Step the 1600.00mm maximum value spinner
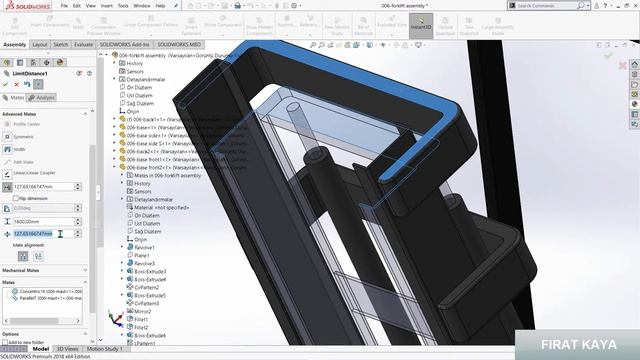Screen dimensions: 640x360 tap(78, 222)
